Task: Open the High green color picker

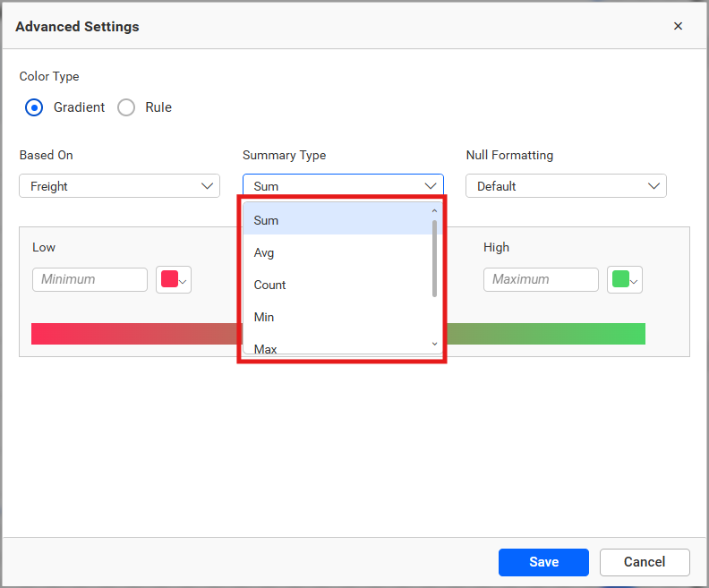Action: pos(625,279)
